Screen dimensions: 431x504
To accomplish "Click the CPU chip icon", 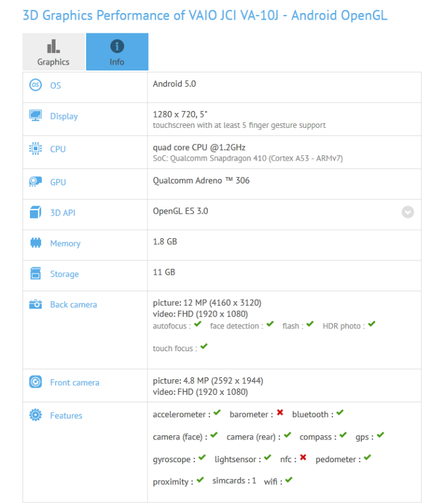I will [35, 148].
